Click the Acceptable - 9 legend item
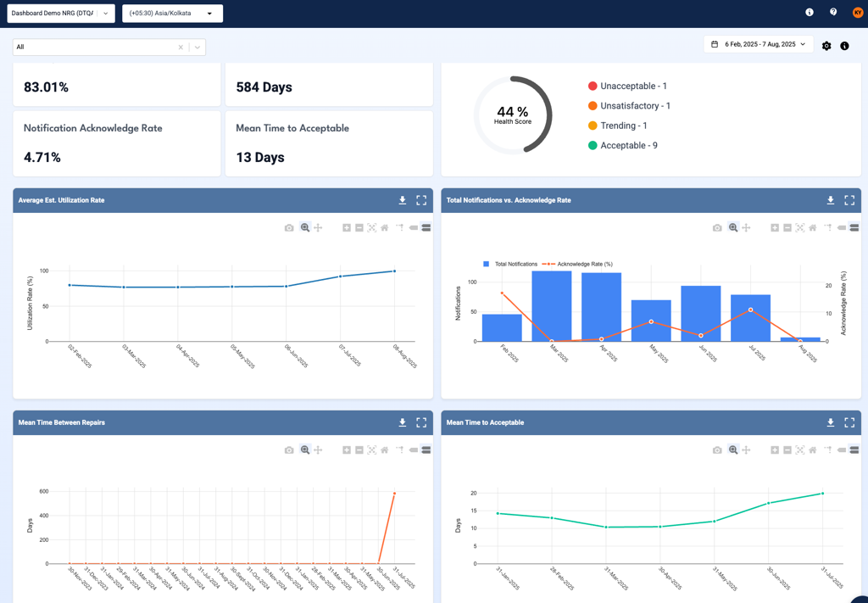This screenshot has height=603, width=868. (x=623, y=146)
